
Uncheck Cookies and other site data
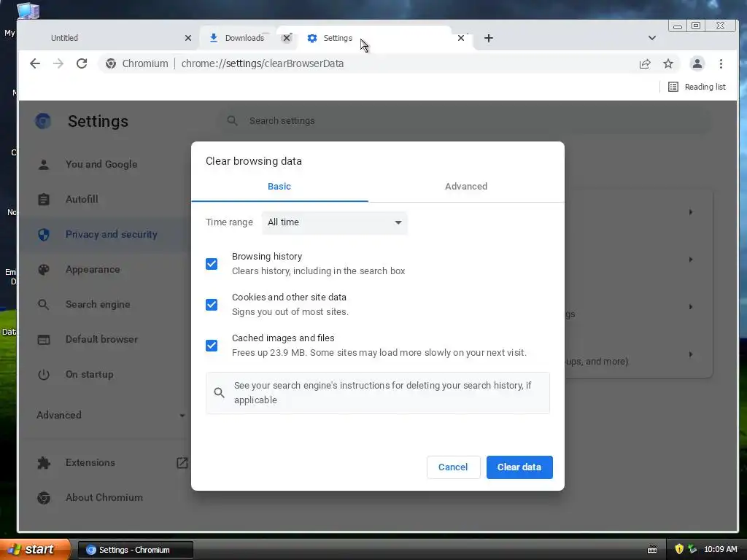pos(212,305)
